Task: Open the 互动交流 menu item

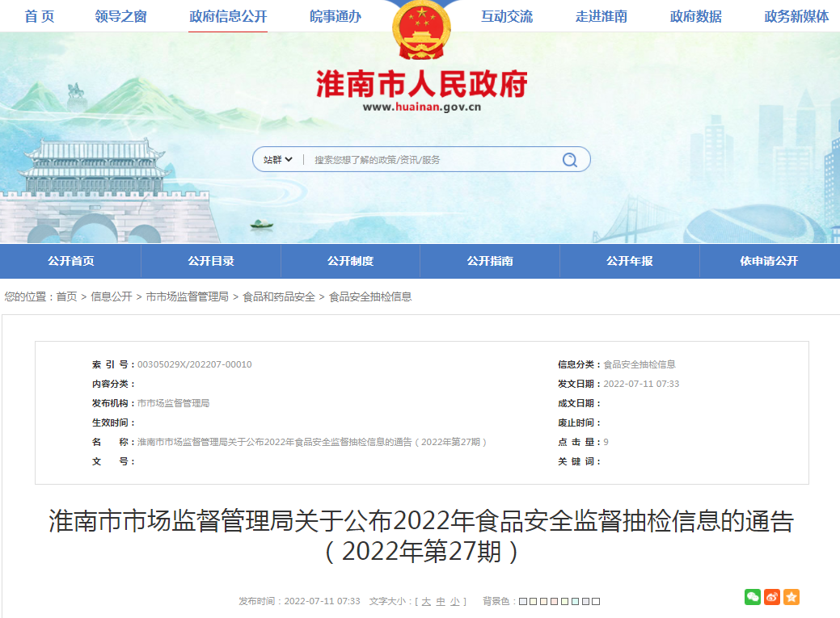Action: coord(508,16)
